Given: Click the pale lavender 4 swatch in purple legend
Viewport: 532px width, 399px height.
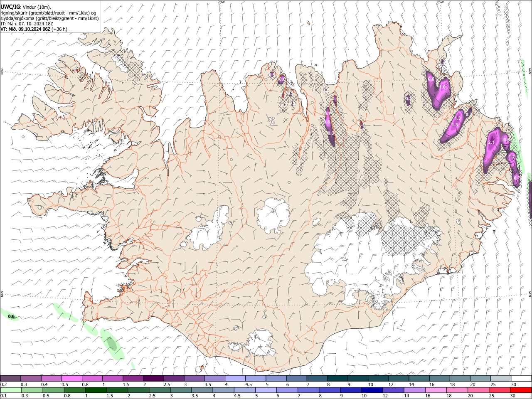Looking at the screenshot, I should pos(235,379).
